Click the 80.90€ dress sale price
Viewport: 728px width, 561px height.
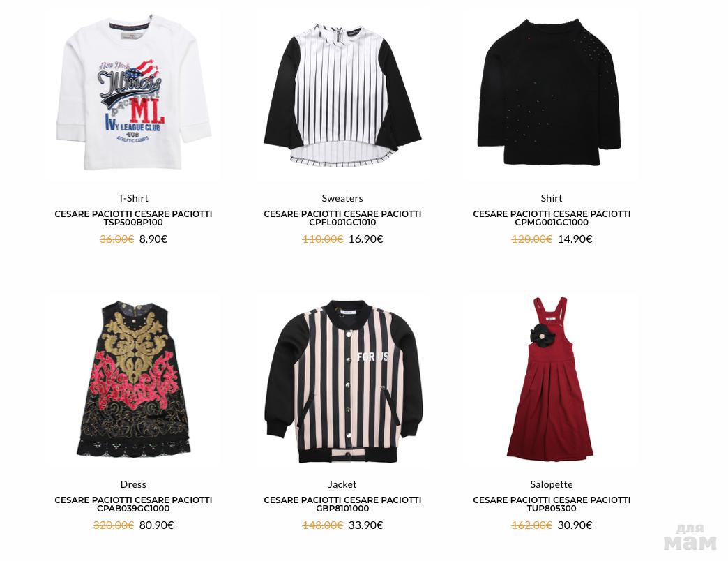(x=156, y=525)
